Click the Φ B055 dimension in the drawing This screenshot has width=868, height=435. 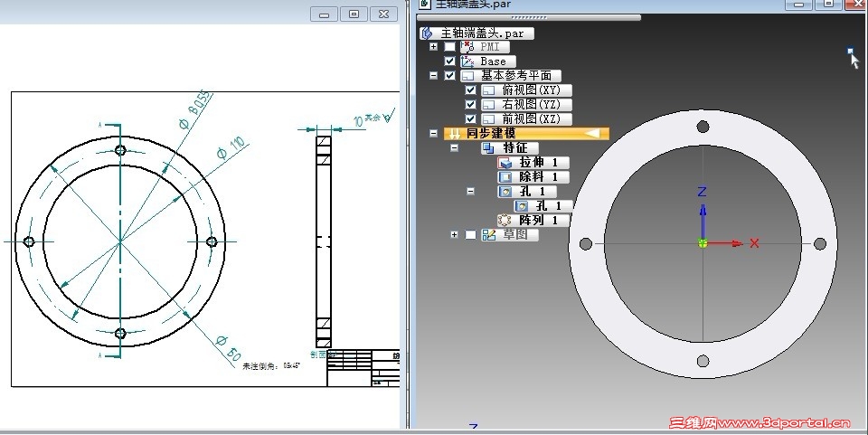pos(194,110)
